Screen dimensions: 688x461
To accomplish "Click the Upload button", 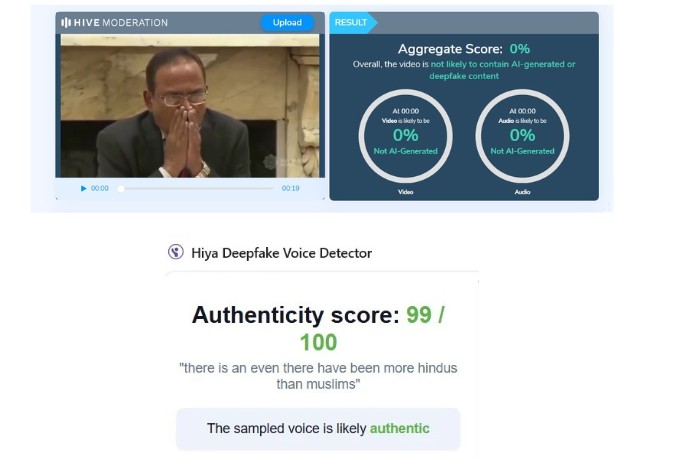I will (x=287, y=22).
